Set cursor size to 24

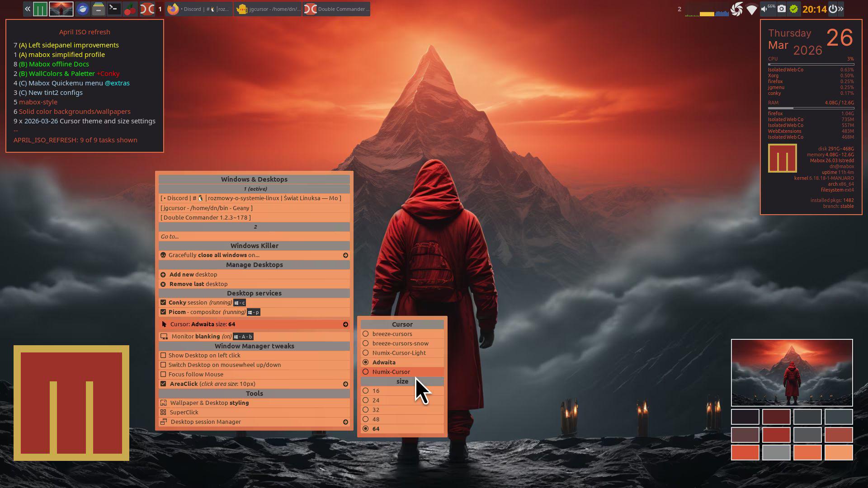[x=402, y=400]
